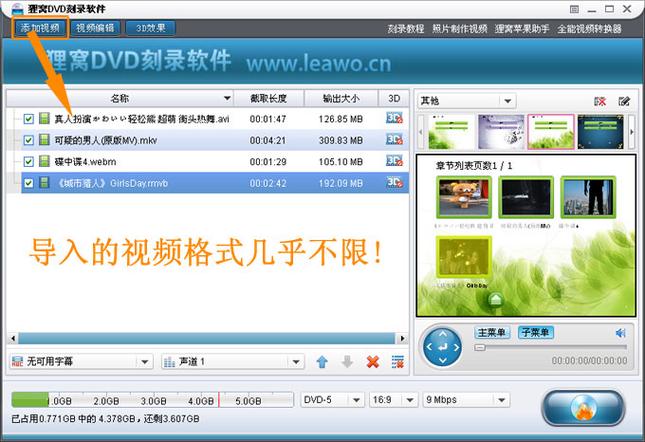Click the 输出大小 column header
645x442 pixels.
tap(341, 98)
